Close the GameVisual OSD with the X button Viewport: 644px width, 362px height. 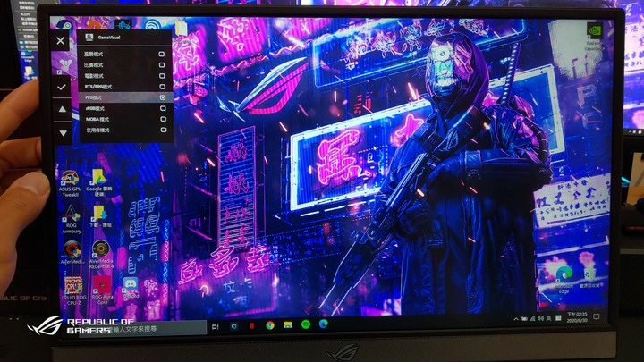point(61,40)
